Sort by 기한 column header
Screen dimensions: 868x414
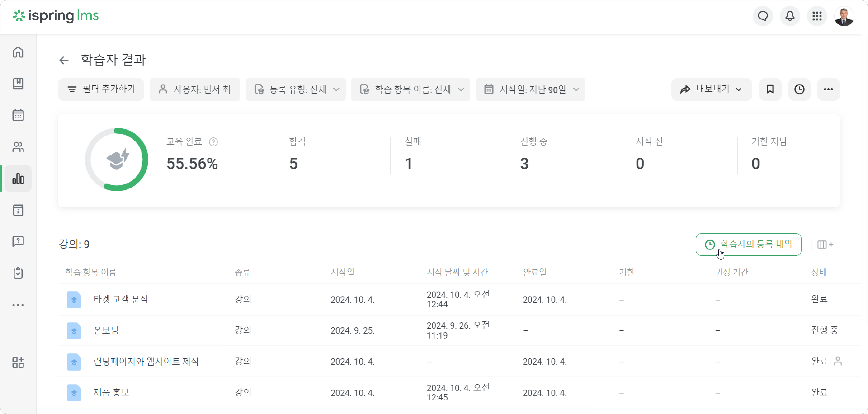[x=627, y=272]
